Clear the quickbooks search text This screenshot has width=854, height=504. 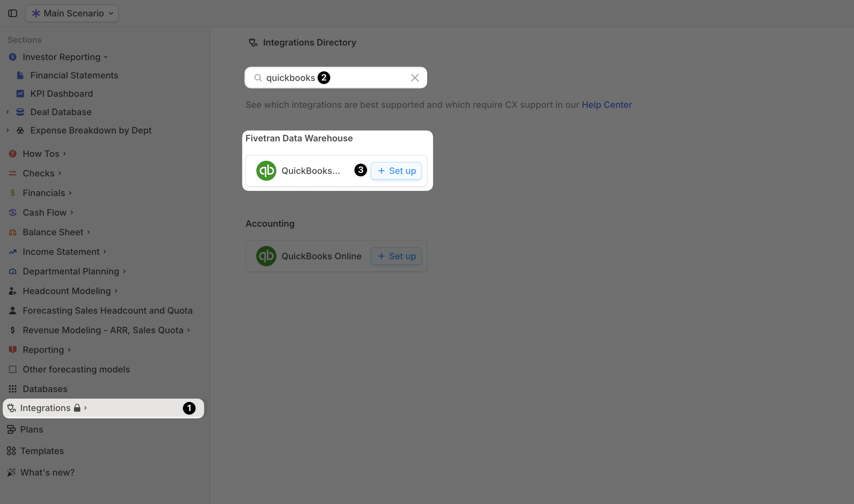pyautogui.click(x=415, y=77)
